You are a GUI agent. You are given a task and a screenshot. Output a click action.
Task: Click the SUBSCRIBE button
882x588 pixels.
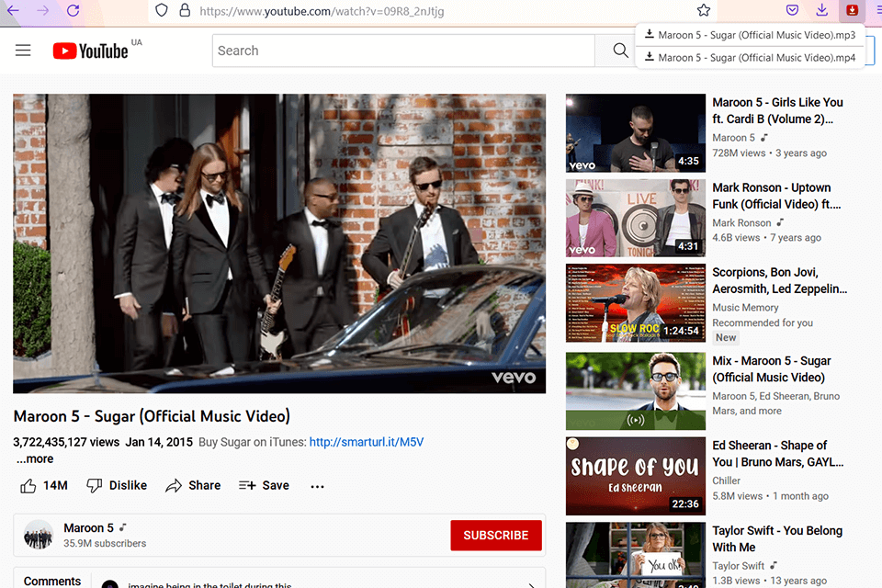tap(495, 535)
